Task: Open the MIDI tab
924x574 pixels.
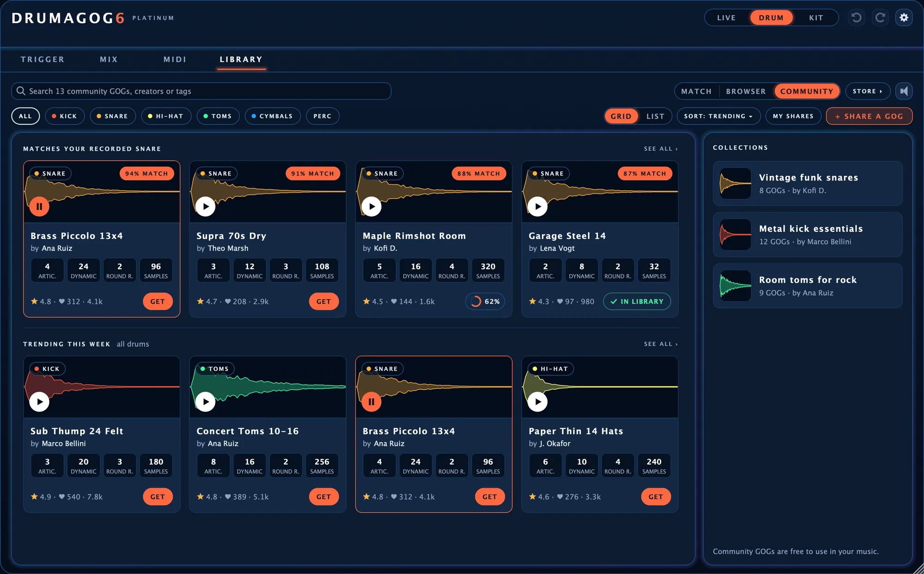Action: (x=175, y=59)
